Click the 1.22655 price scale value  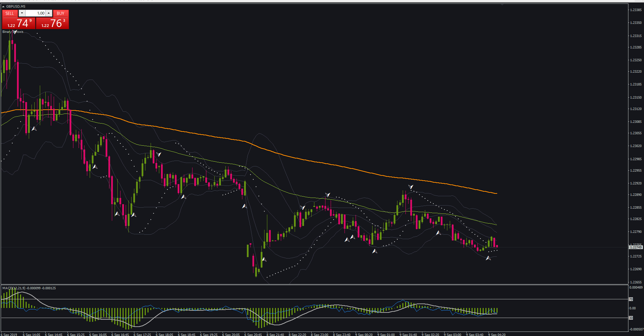coord(636,282)
